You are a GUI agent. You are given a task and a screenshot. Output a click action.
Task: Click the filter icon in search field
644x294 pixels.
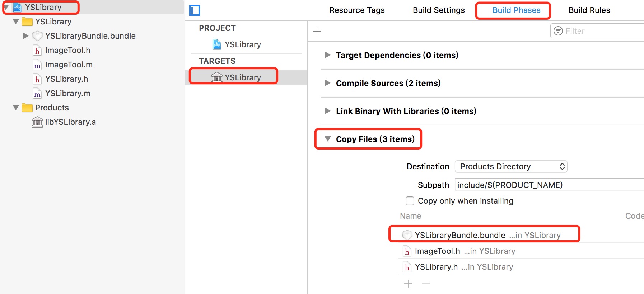pyautogui.click(x=558, y=31)
